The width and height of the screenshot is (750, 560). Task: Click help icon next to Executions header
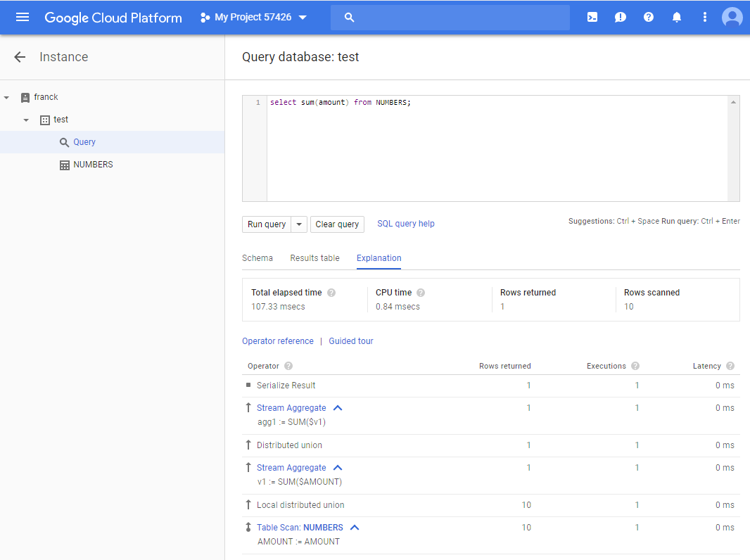(x=635, y=366)
